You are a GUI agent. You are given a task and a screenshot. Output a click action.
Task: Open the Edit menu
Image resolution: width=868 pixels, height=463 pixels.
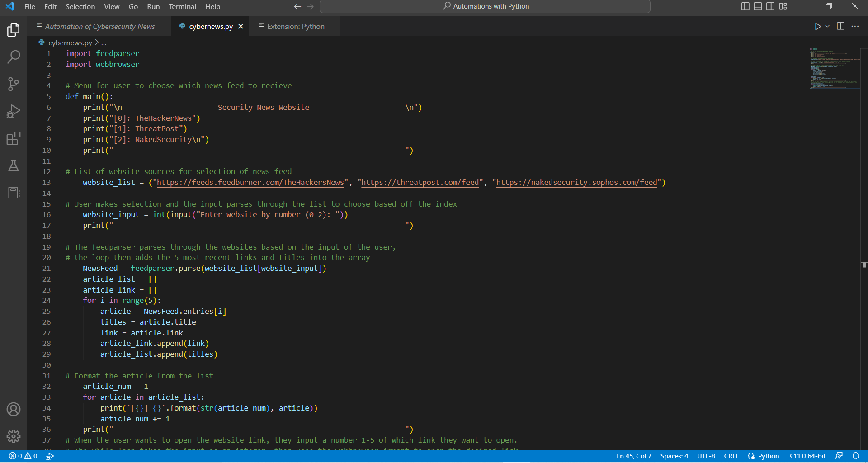pyautogui.click(x=50, y=6)
